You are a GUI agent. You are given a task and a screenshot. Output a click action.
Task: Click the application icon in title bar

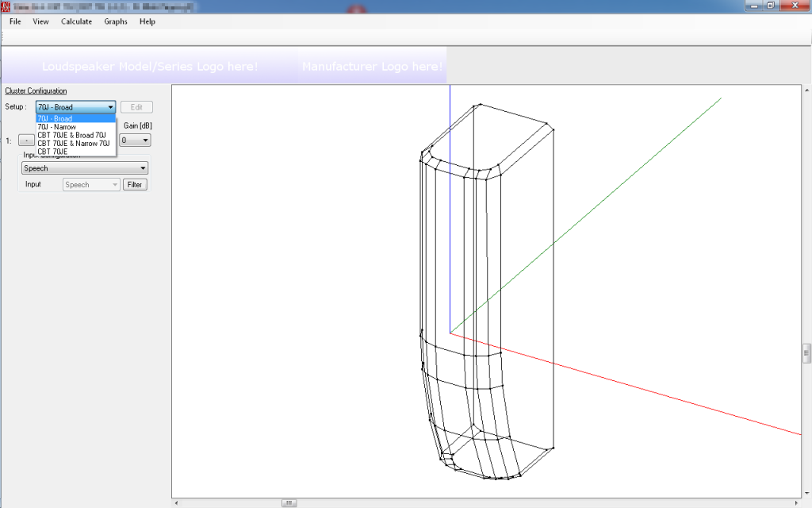pos(7,6)
